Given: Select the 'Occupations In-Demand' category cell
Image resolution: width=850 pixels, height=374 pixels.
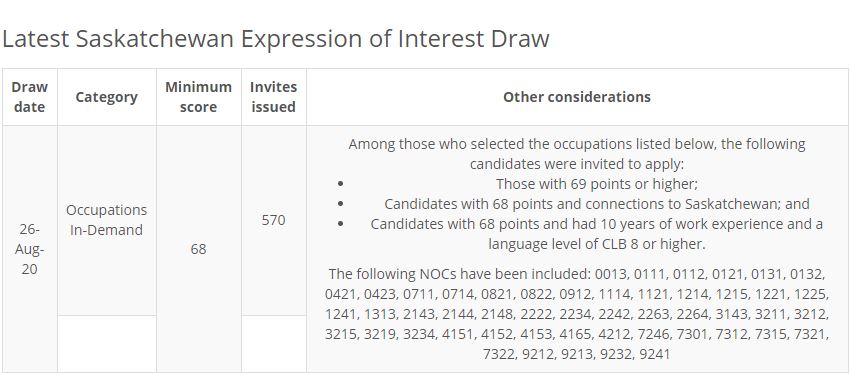Looking at the screenshot, I should (107, 220).
